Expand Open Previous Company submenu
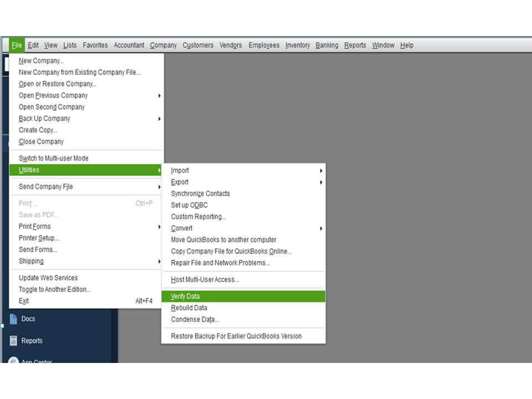The width and height of the screenshot is (532, 399). coord(86,95)
